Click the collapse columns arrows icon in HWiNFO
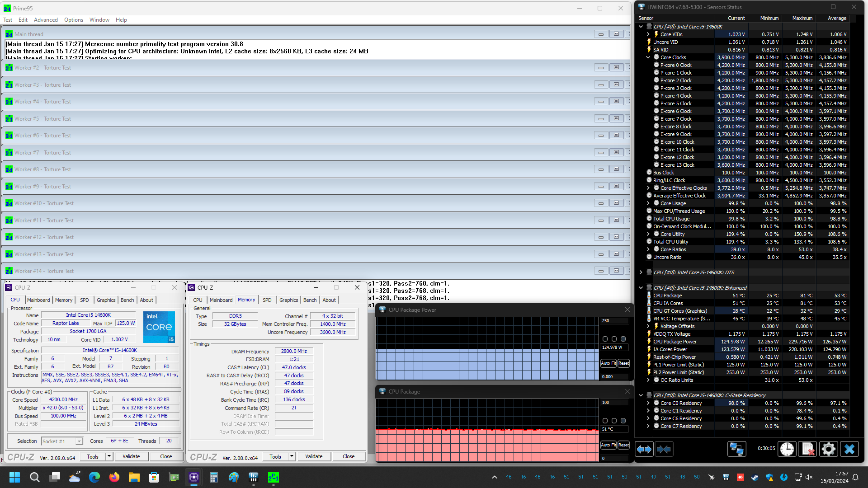868x488 pixels. (x=664, y=449)
